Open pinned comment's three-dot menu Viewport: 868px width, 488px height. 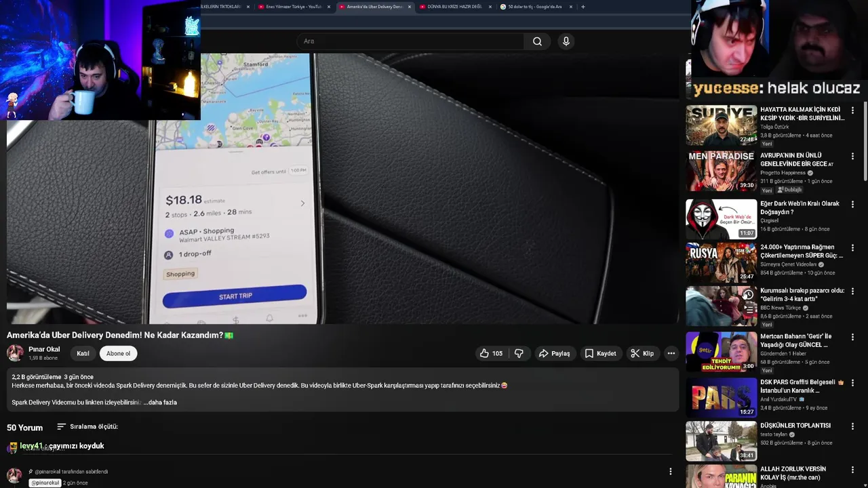pyautogui.click(x=670, y=472)
